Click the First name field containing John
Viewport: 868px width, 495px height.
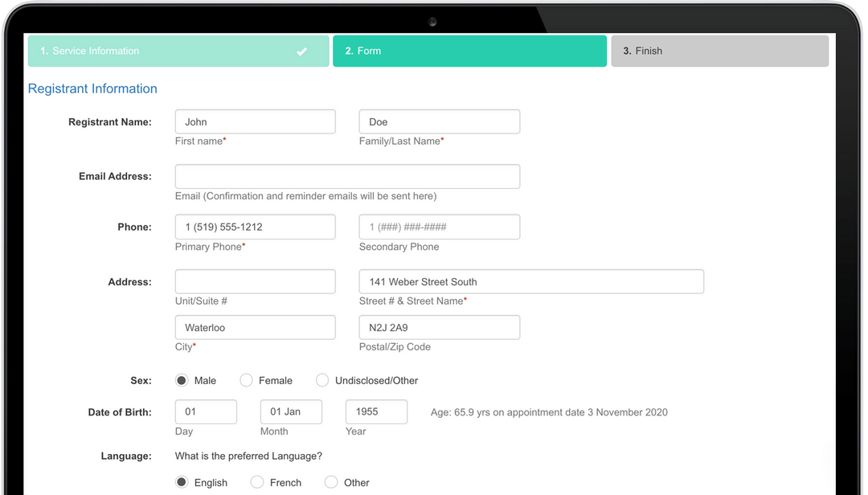(x=255, y=121)
